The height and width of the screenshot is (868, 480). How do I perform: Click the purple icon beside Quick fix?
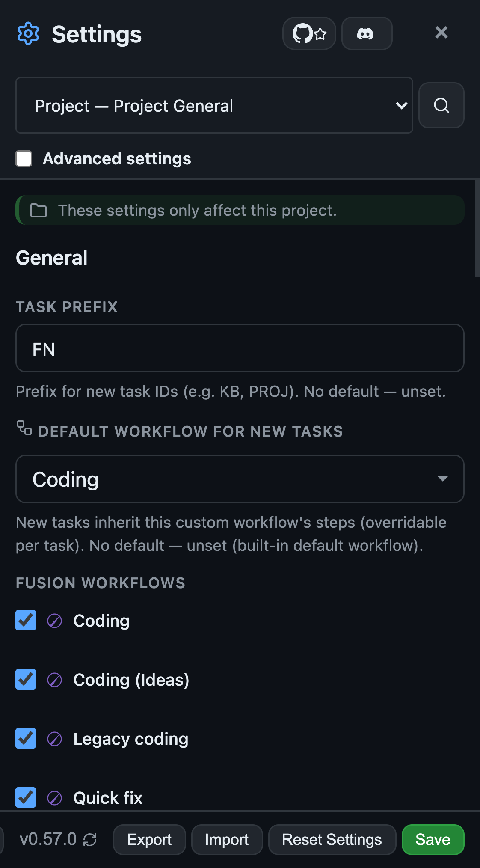54,798
